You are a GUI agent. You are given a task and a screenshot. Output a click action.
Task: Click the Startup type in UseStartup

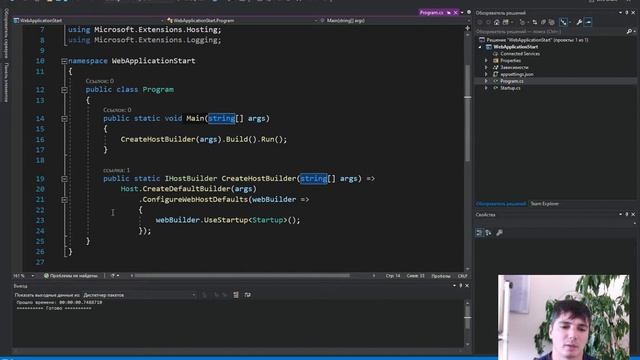click(268, 220)
